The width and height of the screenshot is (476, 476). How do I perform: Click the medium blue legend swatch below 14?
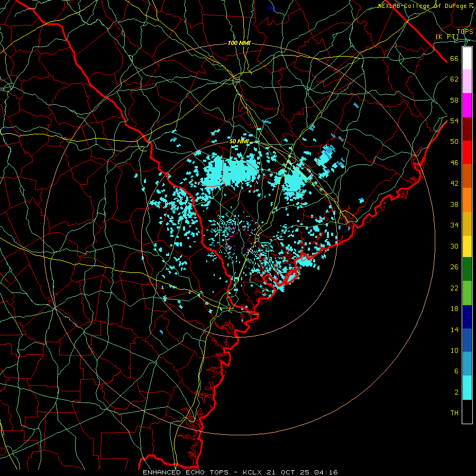coord(467,340)
